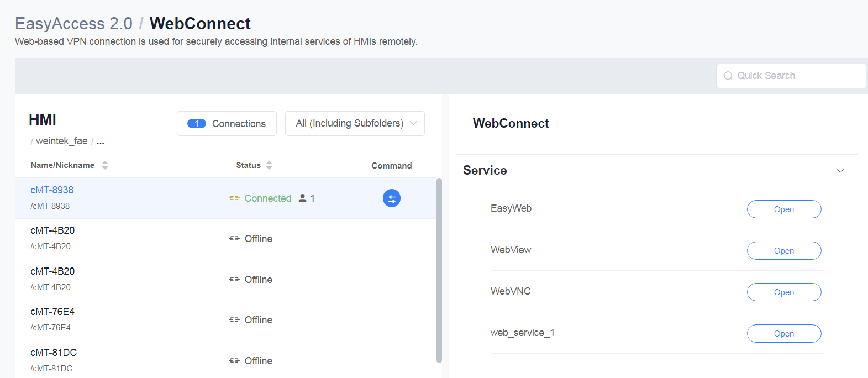Select the cMT-8938 device name

52,190
